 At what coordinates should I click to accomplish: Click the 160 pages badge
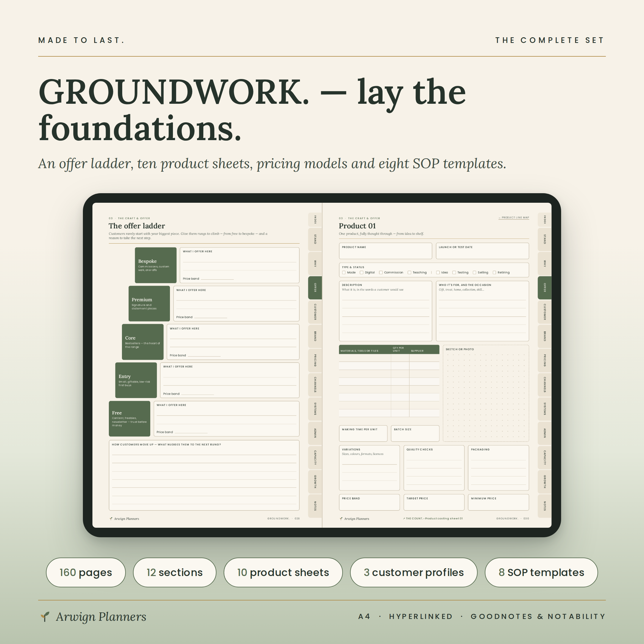(x=86, y=572)
